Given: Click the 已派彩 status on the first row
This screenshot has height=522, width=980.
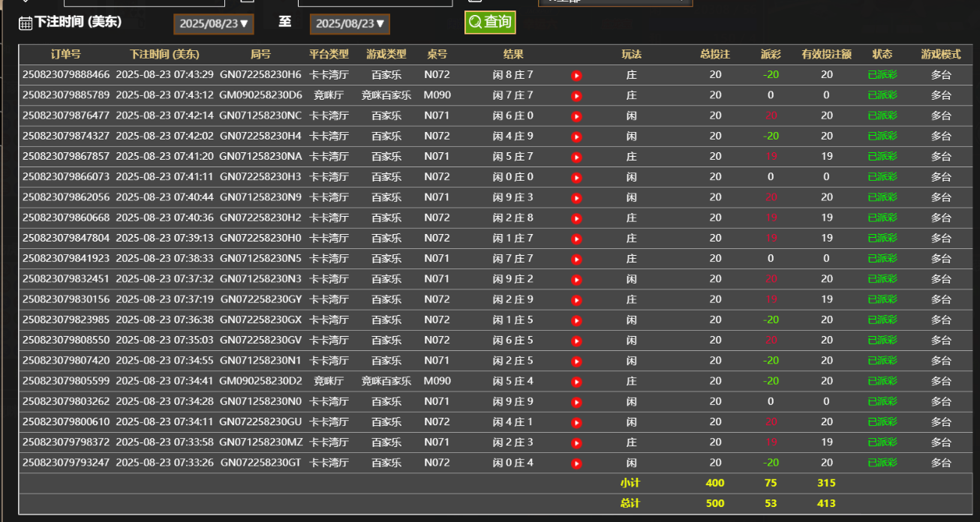Looking at the screenshot, I should (x=882, y=75).
